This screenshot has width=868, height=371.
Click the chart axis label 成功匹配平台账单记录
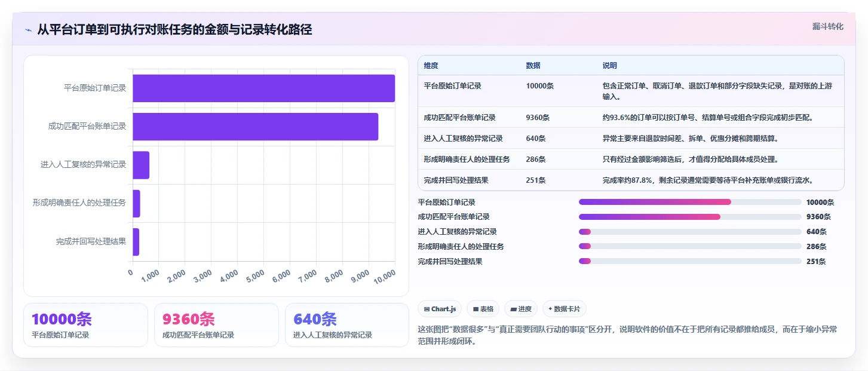(87, 127)
